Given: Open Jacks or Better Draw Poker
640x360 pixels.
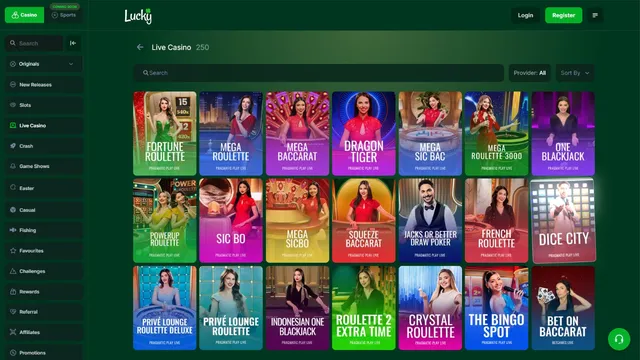Looking at the screenshot, I should (x=430, y=220).
